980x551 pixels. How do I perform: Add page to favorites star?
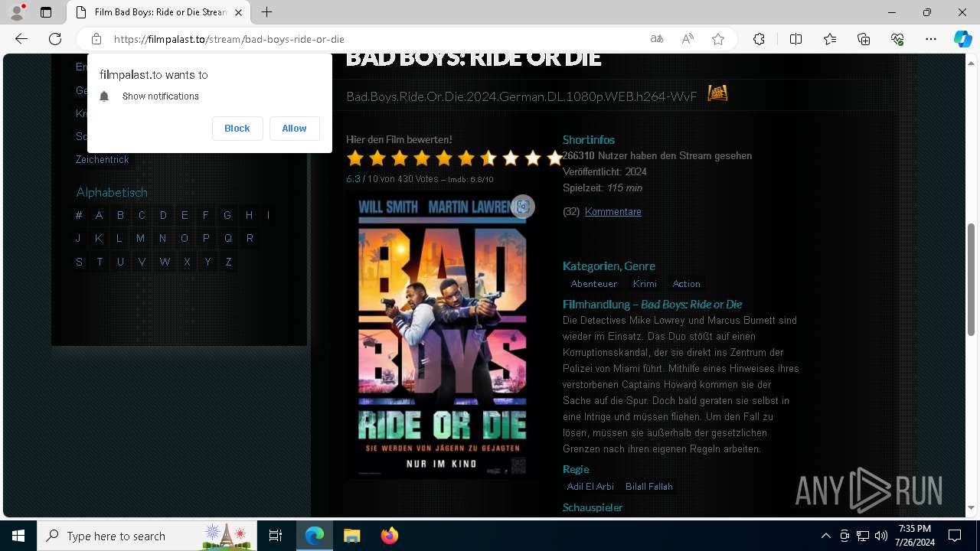[x=718, y=39]
